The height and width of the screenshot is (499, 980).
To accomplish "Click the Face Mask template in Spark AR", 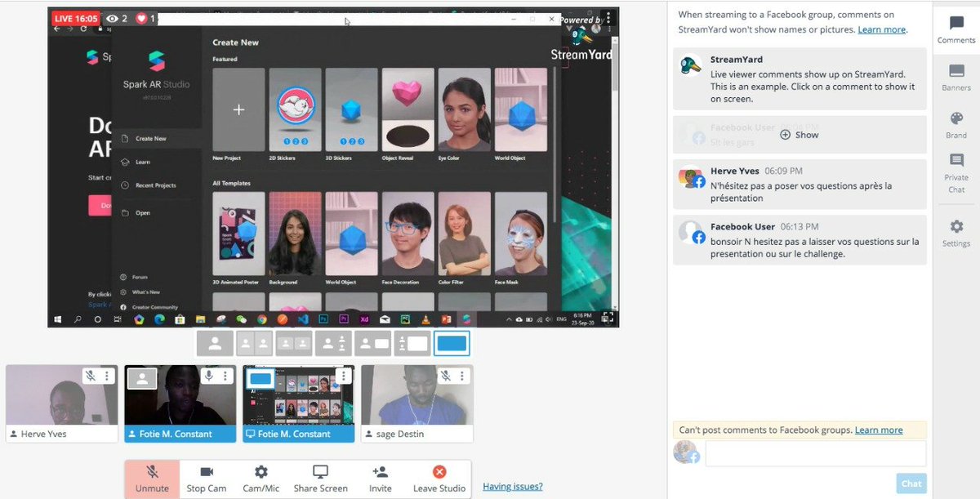I will click(521, 234).
